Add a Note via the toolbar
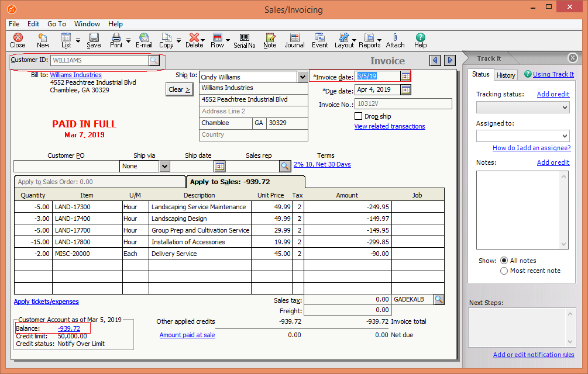 coord(270,40)
